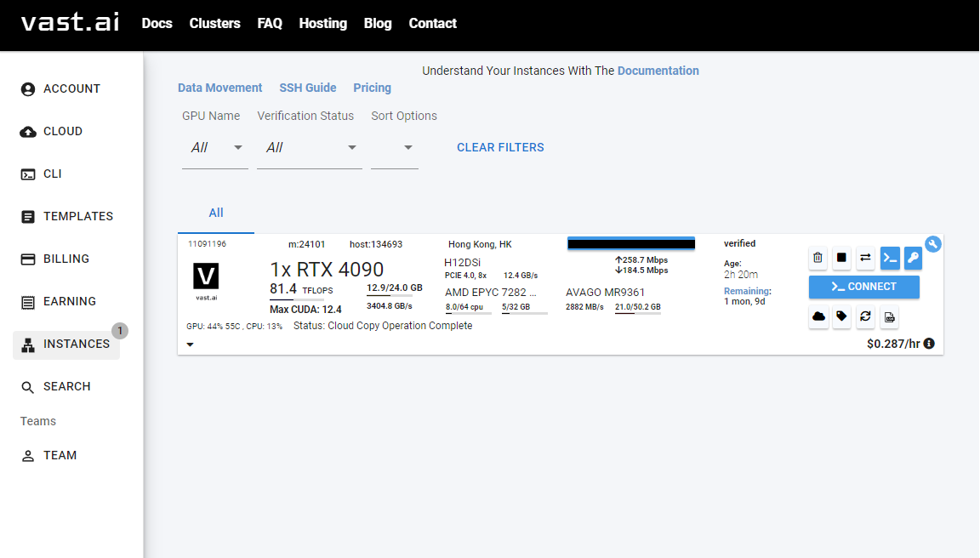Click the verified status label
The image size is (980, 558).
pos(739,243)
